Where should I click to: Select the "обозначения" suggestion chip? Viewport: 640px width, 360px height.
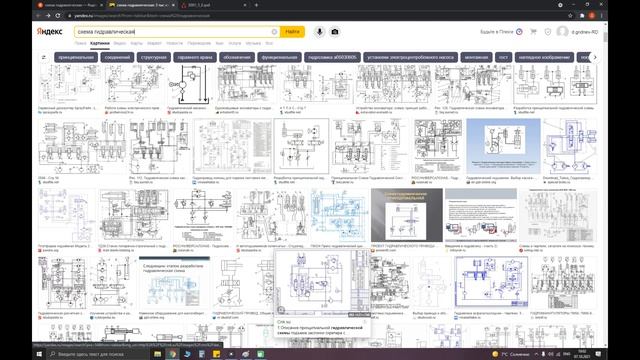237,58
